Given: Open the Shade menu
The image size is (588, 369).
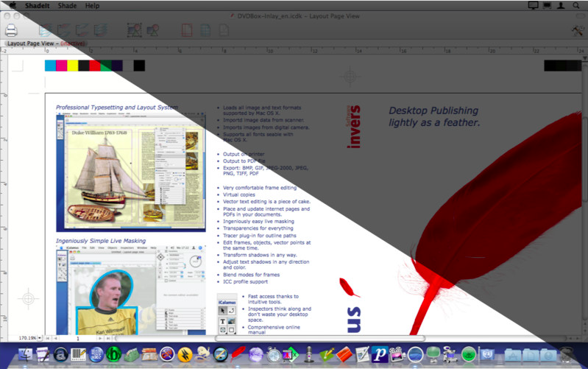Looking at the screenshot, I should pos(67,5).
